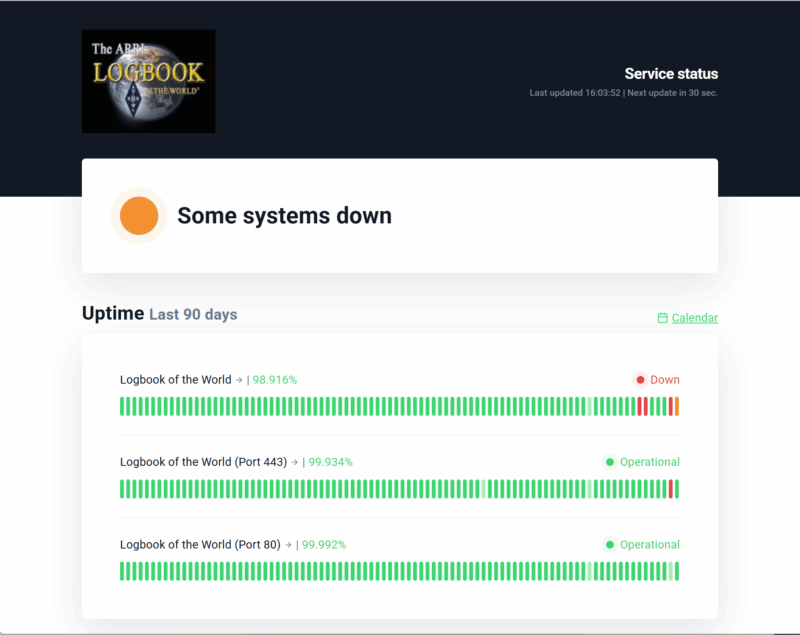Click the 99.934% uptime value

point(330,462)
